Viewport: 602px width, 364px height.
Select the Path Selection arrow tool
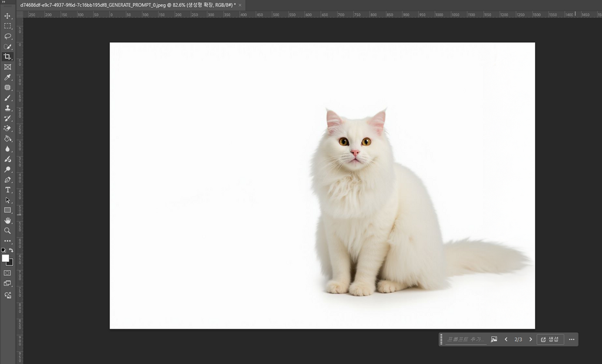tap(7, 200)
